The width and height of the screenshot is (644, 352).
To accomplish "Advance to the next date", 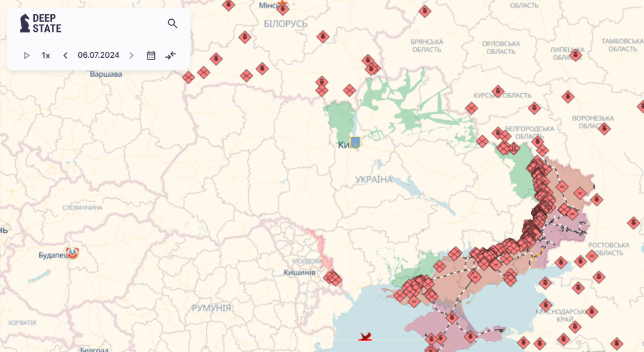I will [131, 55].
